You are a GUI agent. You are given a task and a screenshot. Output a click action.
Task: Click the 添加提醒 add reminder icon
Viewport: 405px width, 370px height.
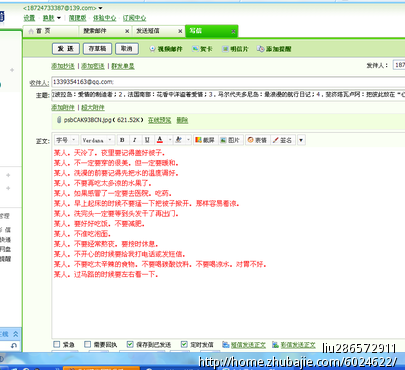pos(260,49)
